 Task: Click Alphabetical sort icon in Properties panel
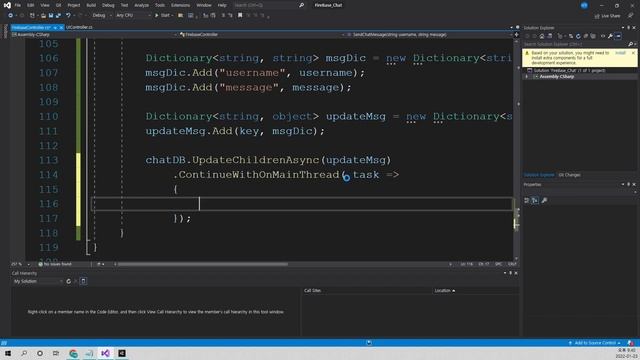535,200
